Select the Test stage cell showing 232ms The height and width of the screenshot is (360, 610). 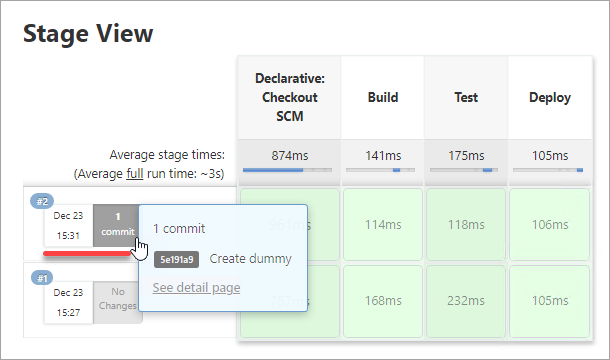tap(466, 301)
